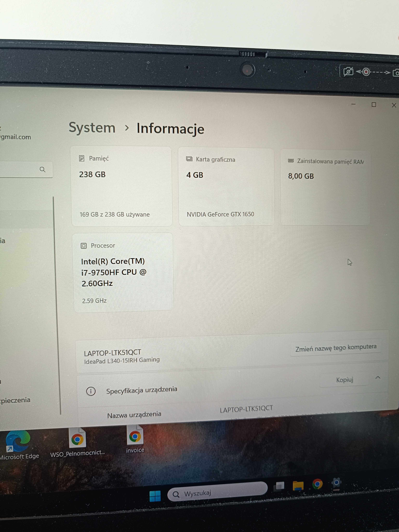Viewport: 399px width, 532px height.
Task: Open the Windows Start menu
Action: point(155,496)
